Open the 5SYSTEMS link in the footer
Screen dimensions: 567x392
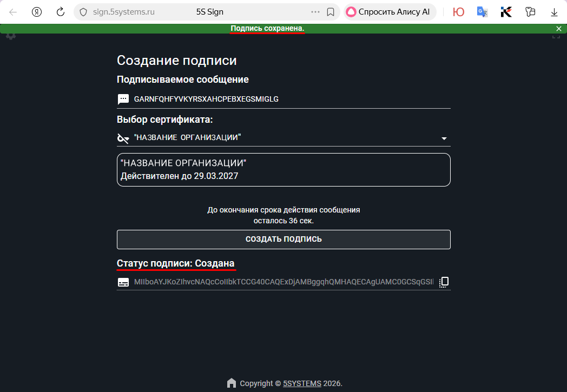coord(302,383)
